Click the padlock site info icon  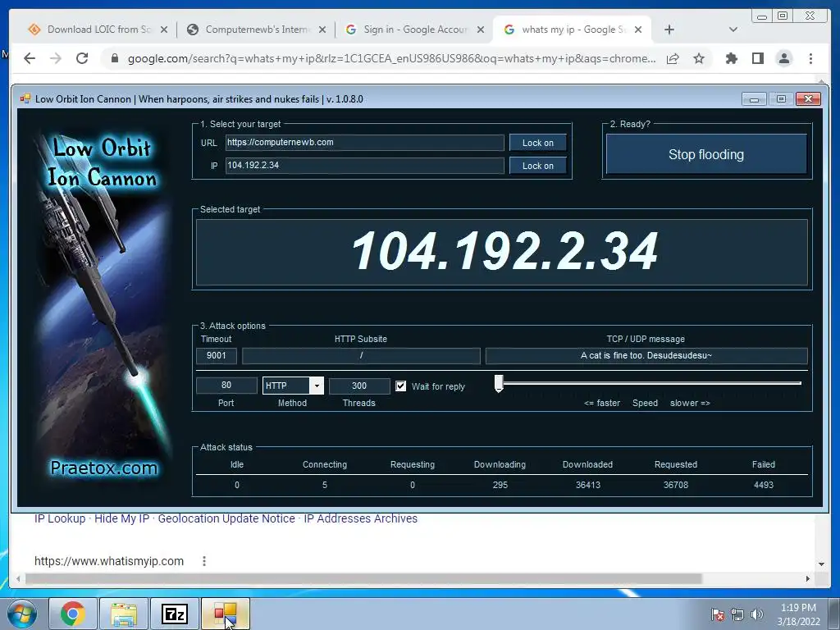(x=114, y=58)
